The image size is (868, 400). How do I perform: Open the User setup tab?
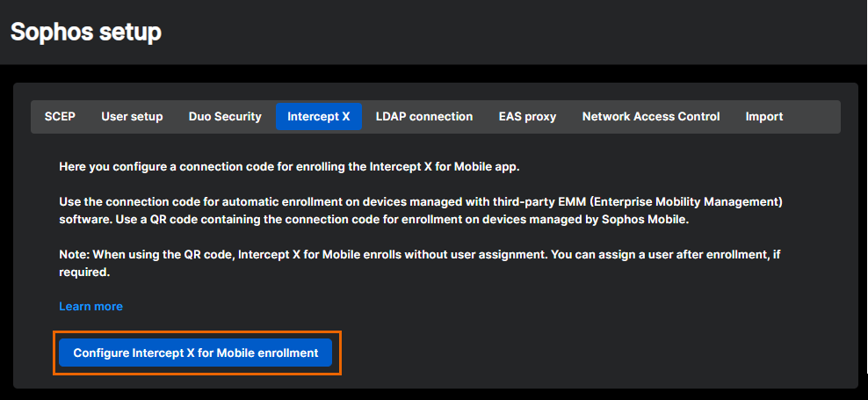coord(132,116)
